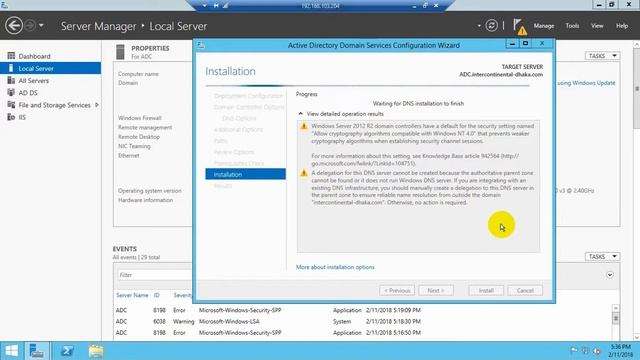
Task: Select All Servers in the sidebar
Action: coord(33,80)
